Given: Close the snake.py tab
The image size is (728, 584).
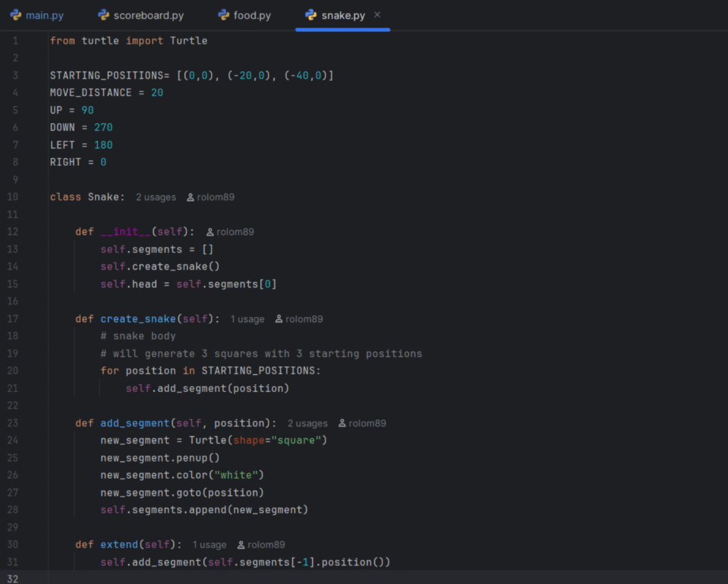Looking at the screenshot, I should coord(377,15).
